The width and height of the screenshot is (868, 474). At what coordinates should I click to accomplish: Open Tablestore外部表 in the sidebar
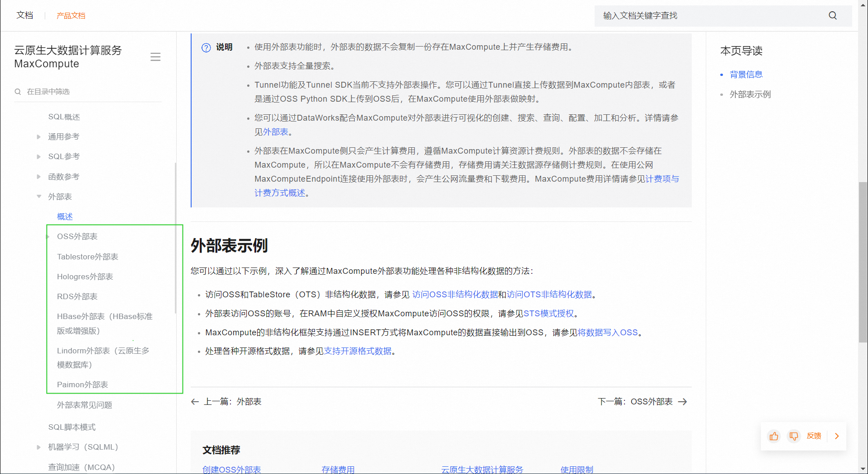tap(88, 257)
